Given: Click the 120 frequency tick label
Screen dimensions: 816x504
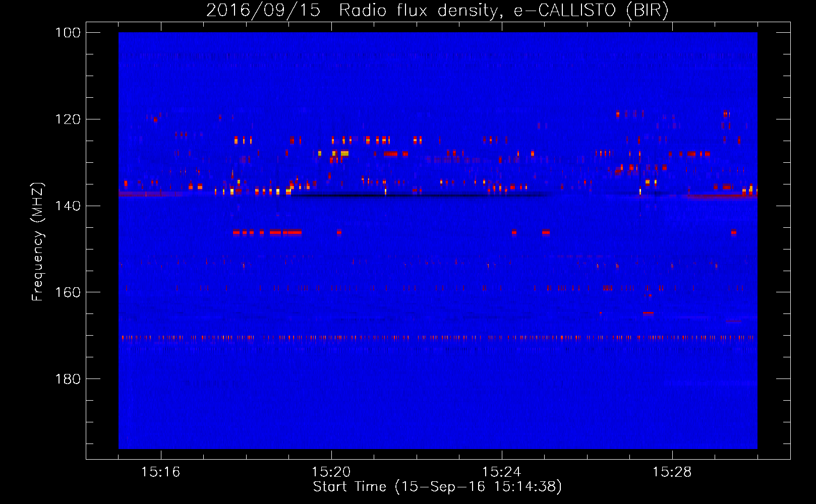Looking at the screenshot, I should (68, 119).
